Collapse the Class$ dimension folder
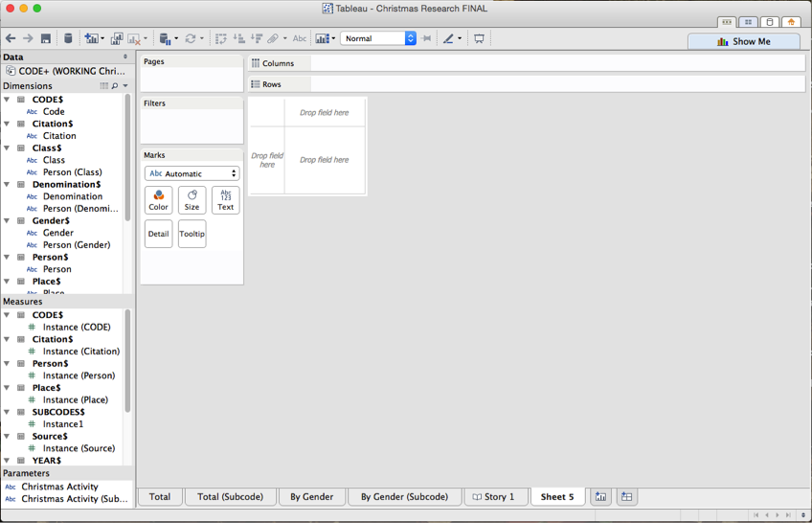 coord(7,148)
